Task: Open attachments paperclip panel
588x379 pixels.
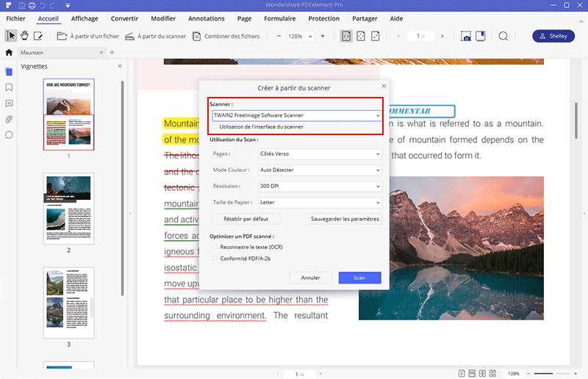Action: 9,119
